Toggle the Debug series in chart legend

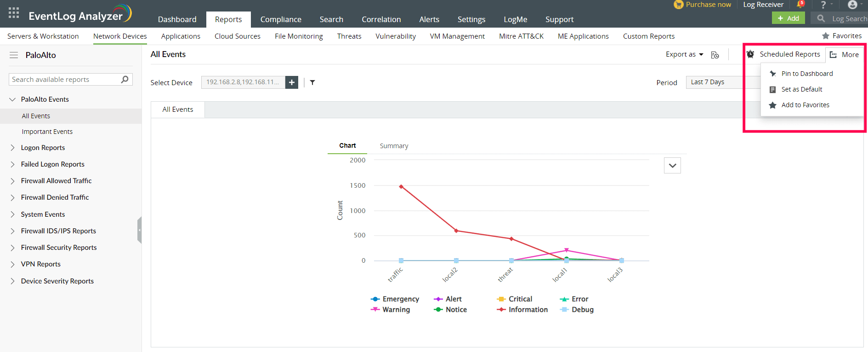click(577, 310)
